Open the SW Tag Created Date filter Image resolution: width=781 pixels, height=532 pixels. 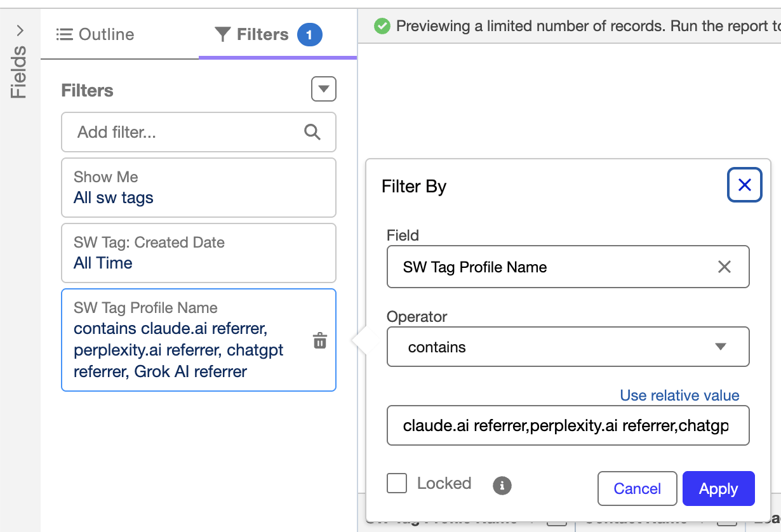pos(199,253)
